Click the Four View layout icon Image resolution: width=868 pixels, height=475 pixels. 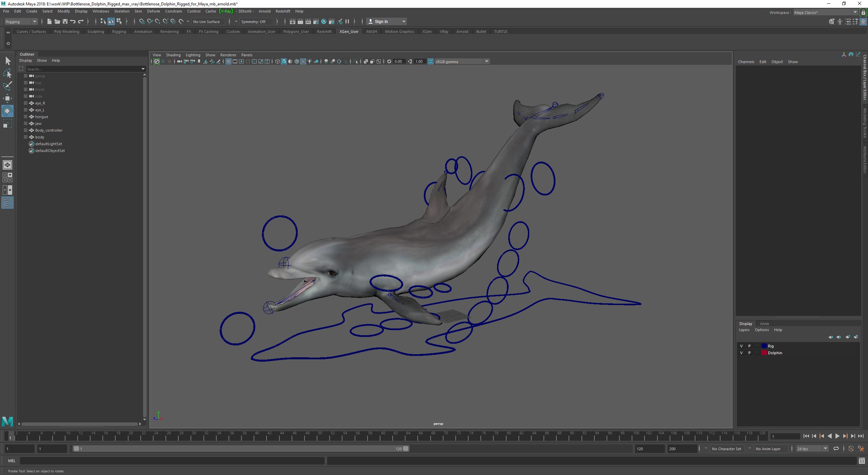[x=7, y=177]
